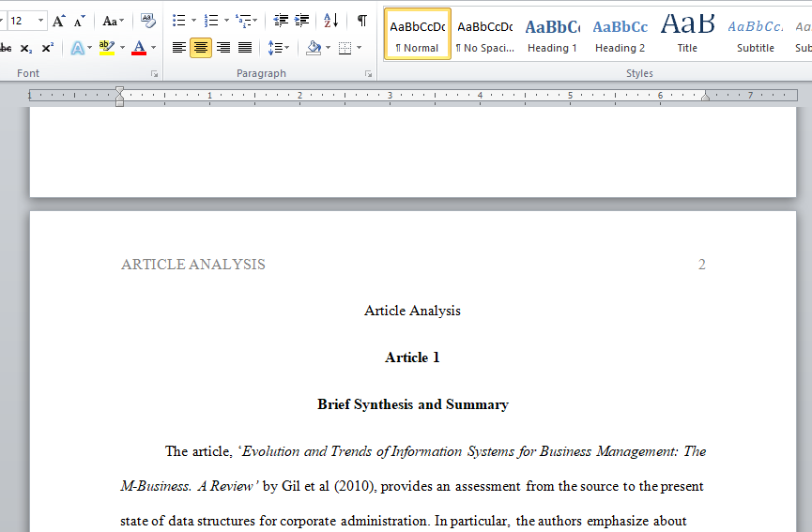
Task: Click the right indent marker on ruler
Action: pyautogui.click(x=705, y=96)
